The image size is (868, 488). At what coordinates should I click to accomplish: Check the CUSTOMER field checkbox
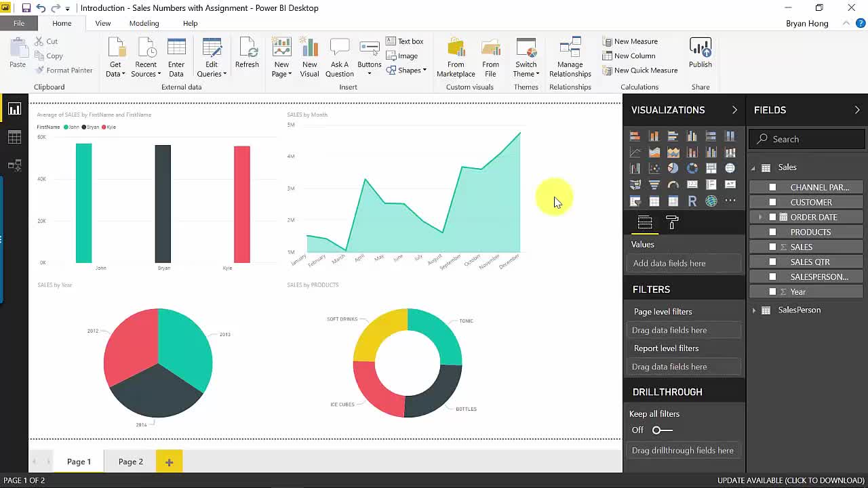tap(772, 202)
